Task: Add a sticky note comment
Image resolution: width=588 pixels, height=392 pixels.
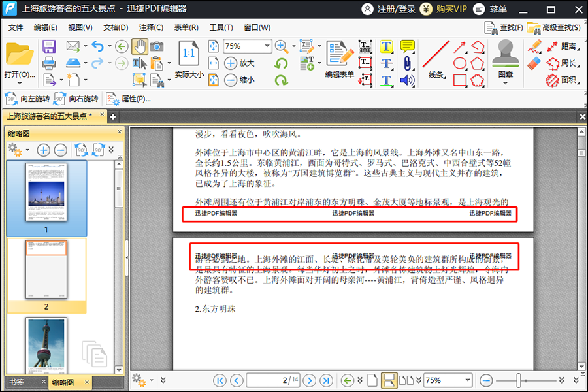Action: (407, 46)
